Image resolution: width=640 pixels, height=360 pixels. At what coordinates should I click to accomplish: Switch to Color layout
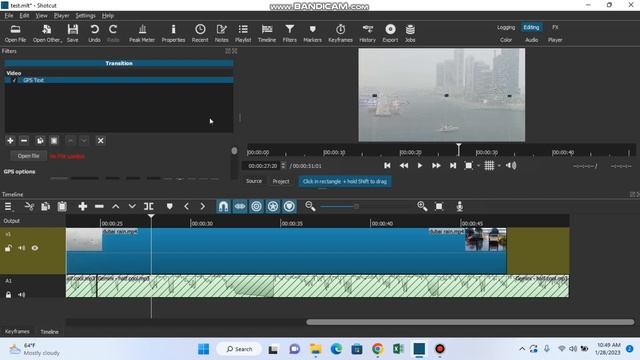(506, 40)
